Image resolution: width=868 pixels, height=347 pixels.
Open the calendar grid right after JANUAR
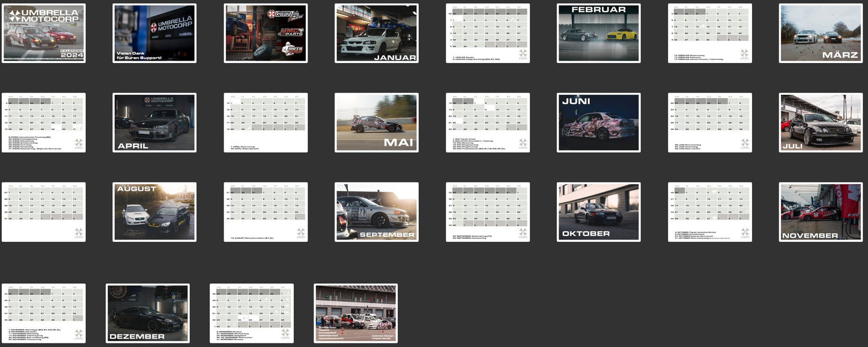click(488, 33)
